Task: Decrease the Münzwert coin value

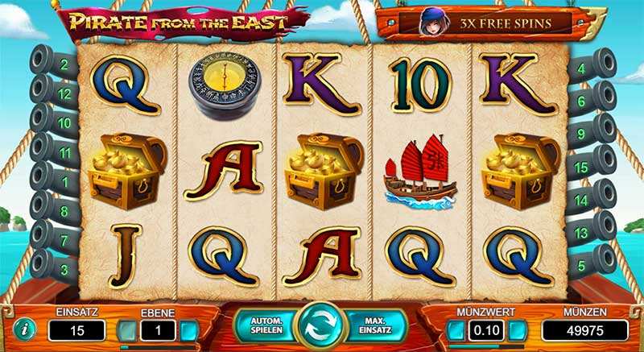Action: pos(456,330)
